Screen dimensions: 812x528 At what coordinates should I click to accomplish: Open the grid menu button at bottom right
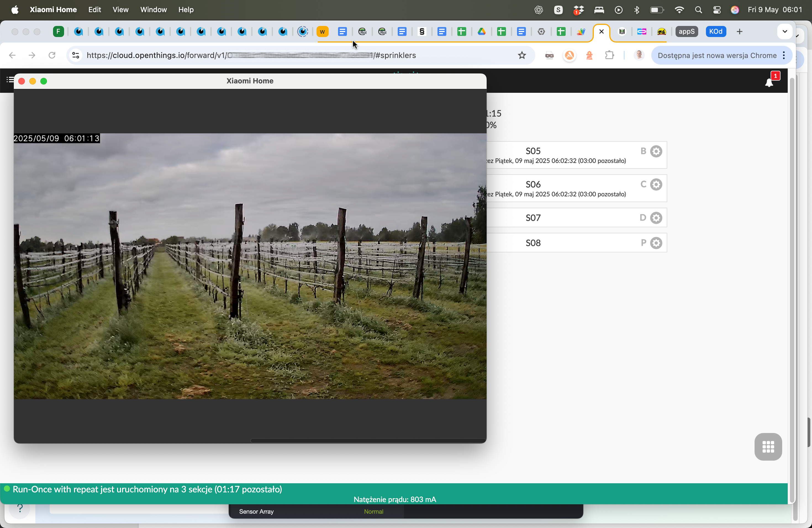tap(768, 447)
